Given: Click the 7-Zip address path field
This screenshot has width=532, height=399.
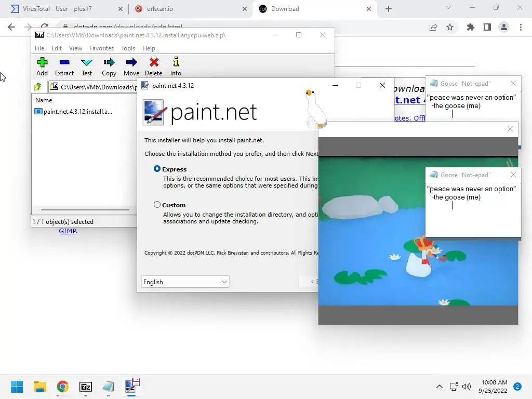Looking at the screenshot, I should click(x=93, y=87).
